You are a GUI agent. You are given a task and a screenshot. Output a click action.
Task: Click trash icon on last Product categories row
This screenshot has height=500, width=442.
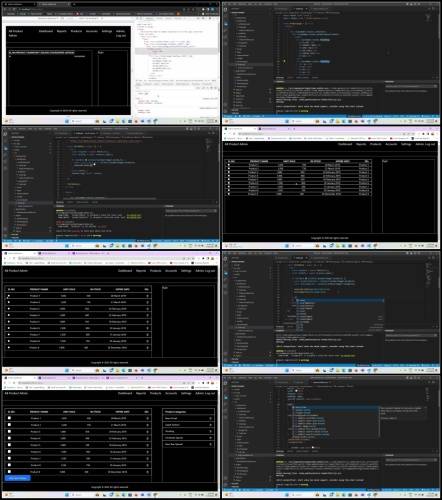click(210, 444)
